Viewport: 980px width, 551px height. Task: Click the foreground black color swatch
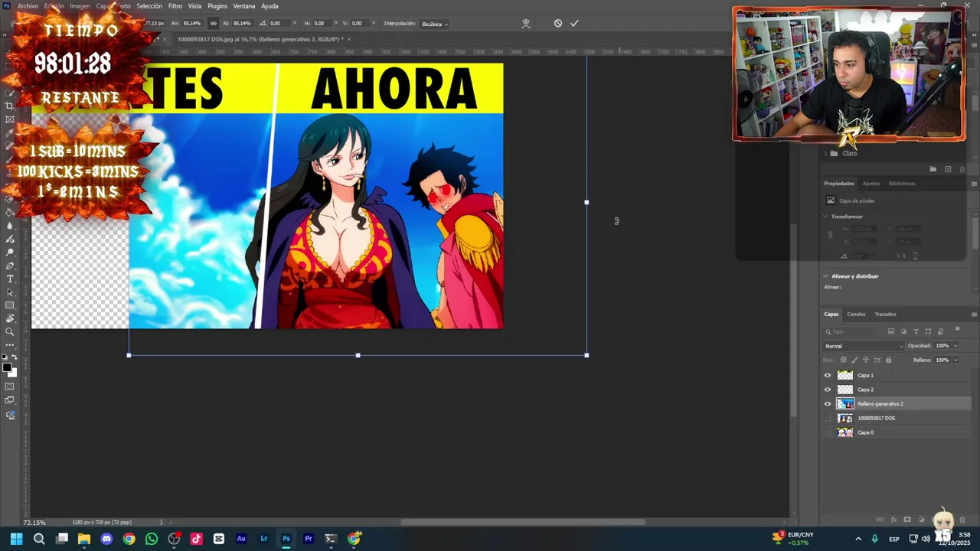[x=8, y=367]
